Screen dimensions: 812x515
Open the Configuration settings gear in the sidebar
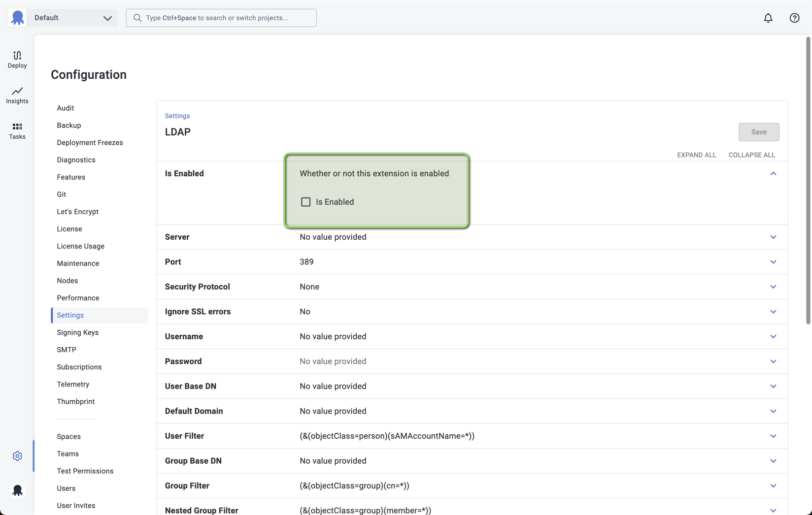coord(17,456)
